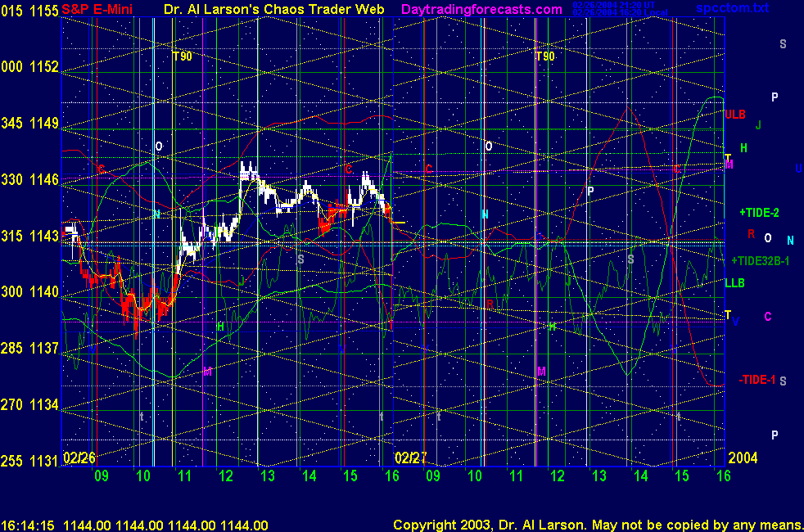
Task: Click the 12 hour label in 02/26 session
Action: (x=226, y=476)
